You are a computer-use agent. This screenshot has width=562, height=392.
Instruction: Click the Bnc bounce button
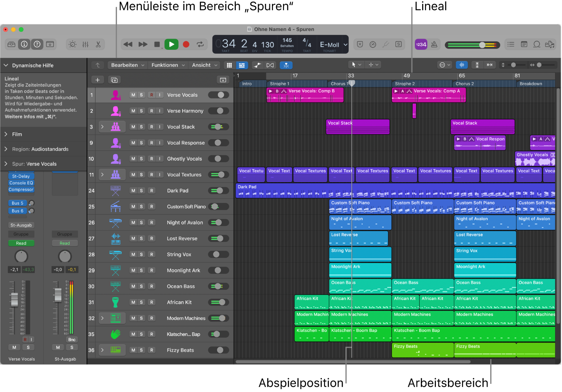[x=72, y=340]
